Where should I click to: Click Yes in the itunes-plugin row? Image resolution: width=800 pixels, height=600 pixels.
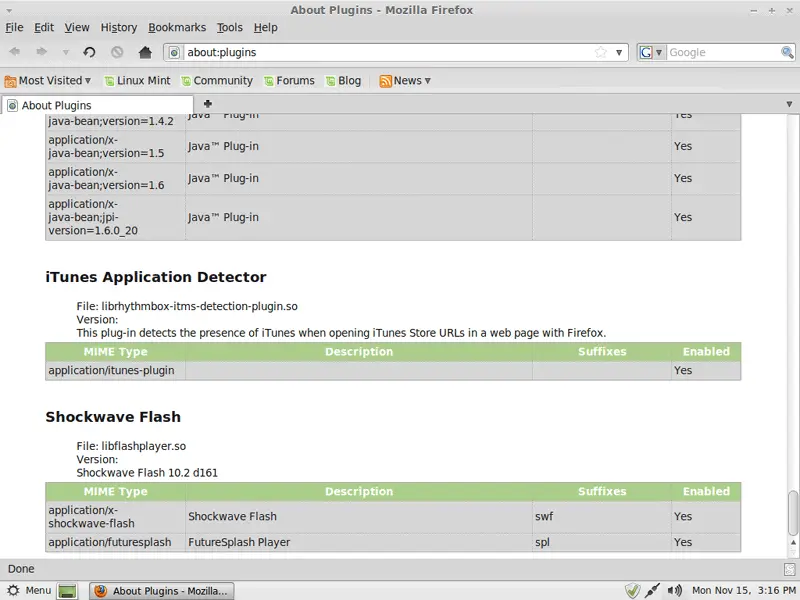(x=683, y=370)
